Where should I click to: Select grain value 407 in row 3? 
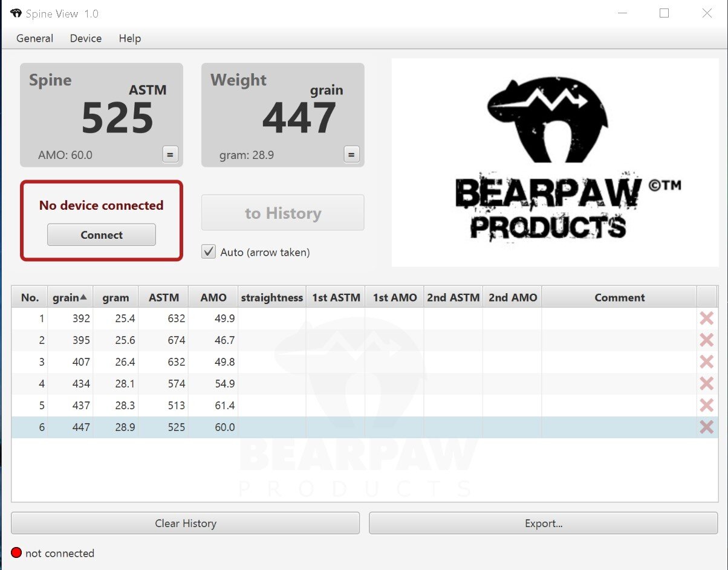80,362
